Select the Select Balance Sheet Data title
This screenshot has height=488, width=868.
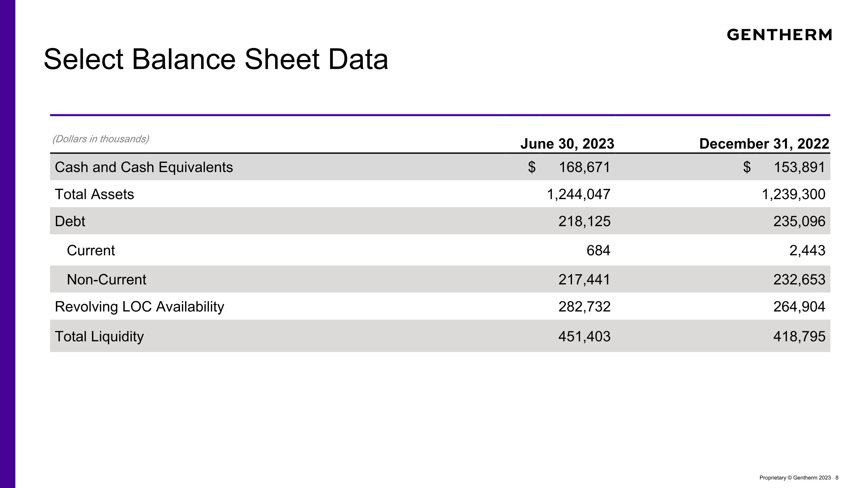point(216,60)
